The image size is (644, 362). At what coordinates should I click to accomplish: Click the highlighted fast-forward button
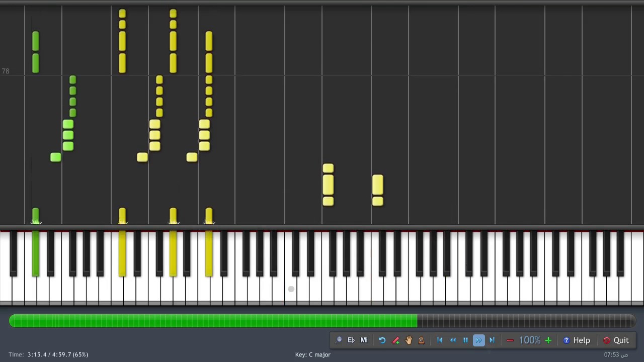(x=478, y=340)
